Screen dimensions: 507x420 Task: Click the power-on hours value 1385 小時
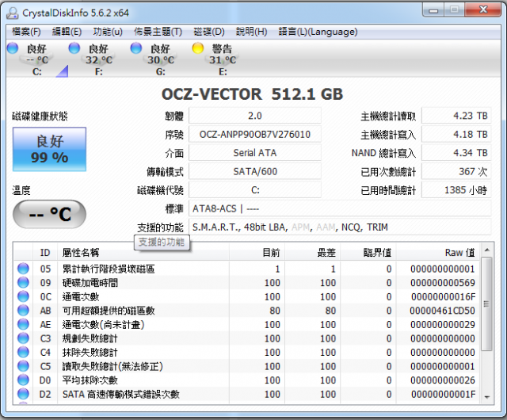456,190
